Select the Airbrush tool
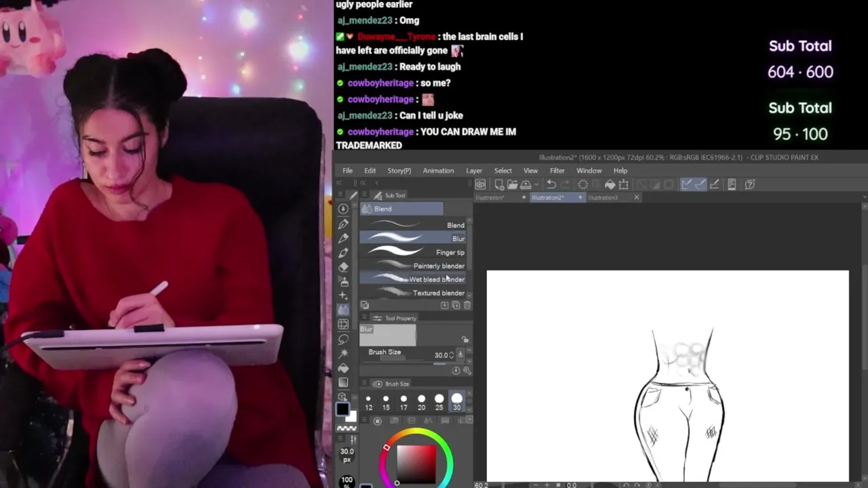This screenshot has height=488, width=868. 343,281
